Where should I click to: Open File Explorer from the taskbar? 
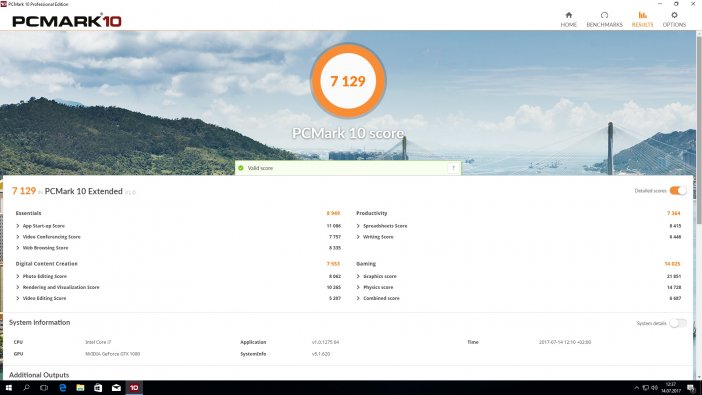tap(80, 388)
